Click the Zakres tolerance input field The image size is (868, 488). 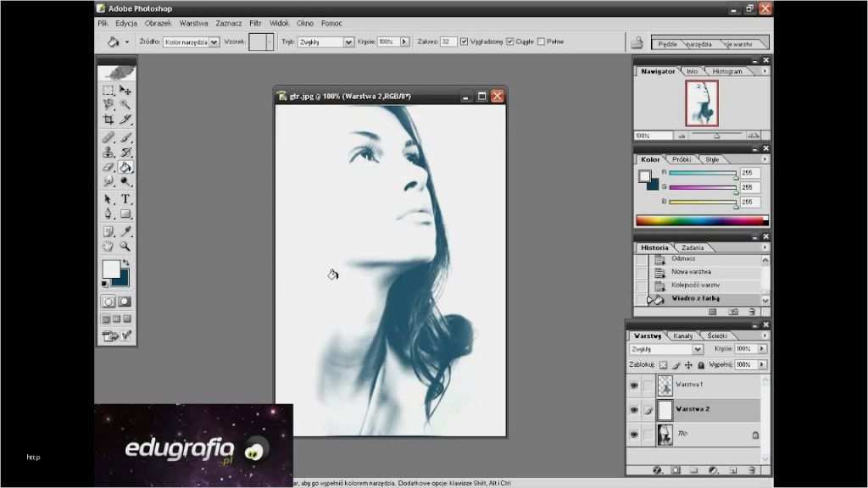point(448,41)
